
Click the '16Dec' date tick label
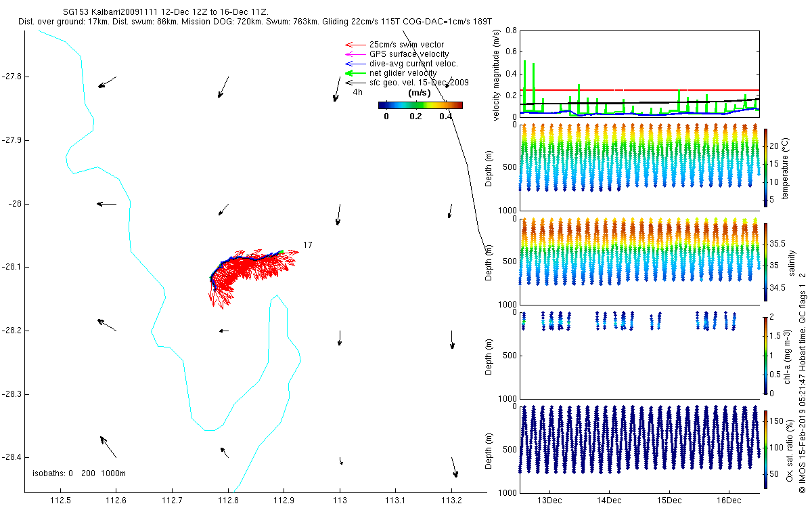click(x=729, y=501)
